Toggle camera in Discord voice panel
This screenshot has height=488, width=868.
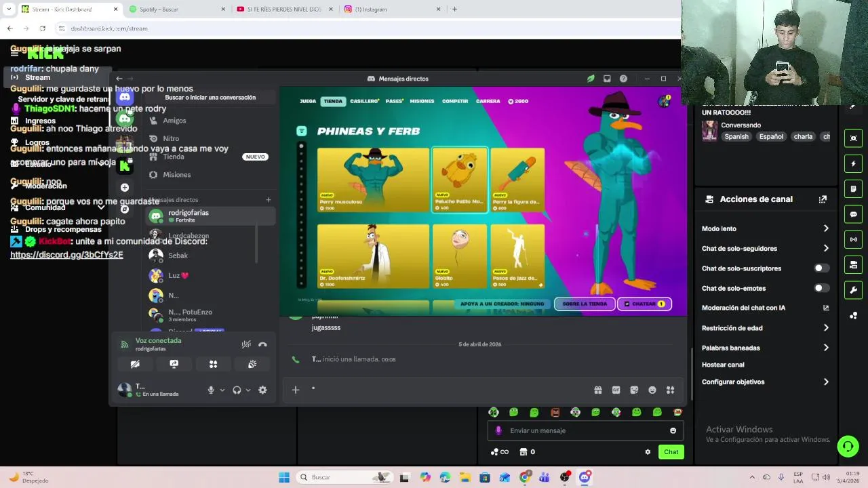click(x=135, y=364)
